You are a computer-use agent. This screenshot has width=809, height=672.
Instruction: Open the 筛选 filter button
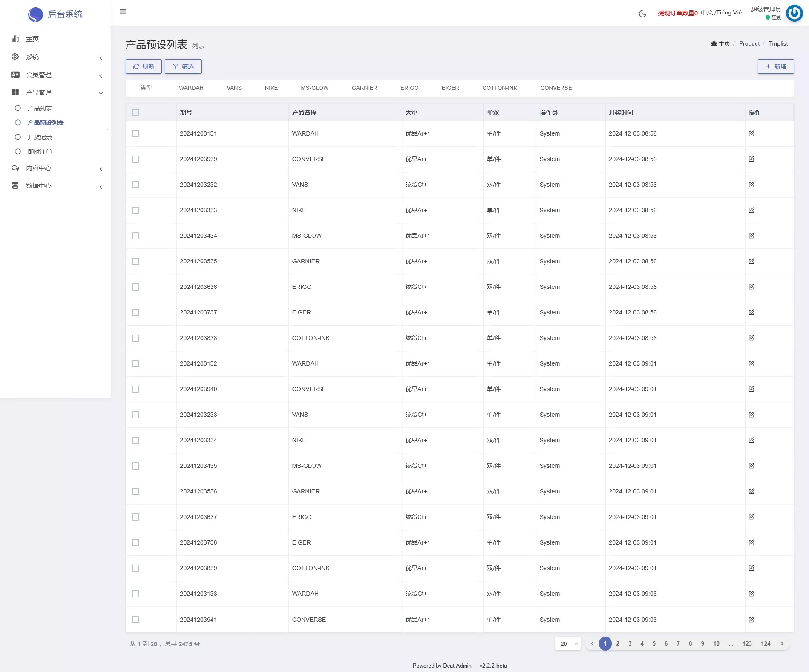[x=183, y=66]
